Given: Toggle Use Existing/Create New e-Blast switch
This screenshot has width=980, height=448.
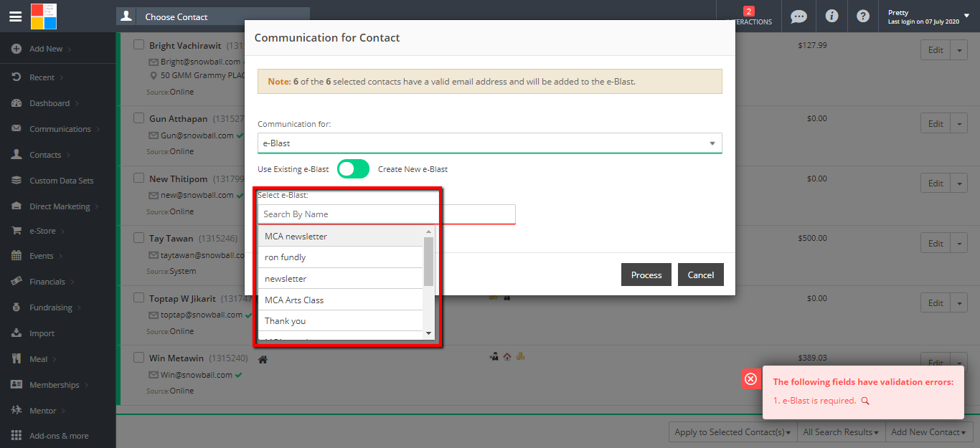Looking at the screenshot, I should [x=353, y=169].
